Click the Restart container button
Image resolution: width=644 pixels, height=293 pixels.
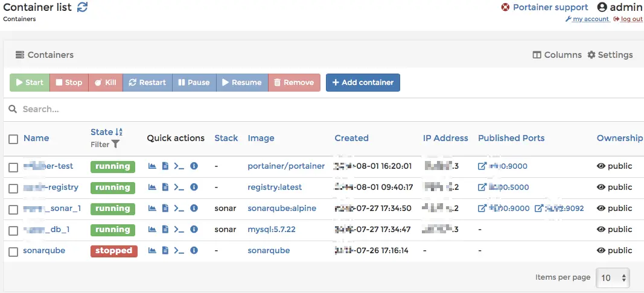(x=147, y=83)
